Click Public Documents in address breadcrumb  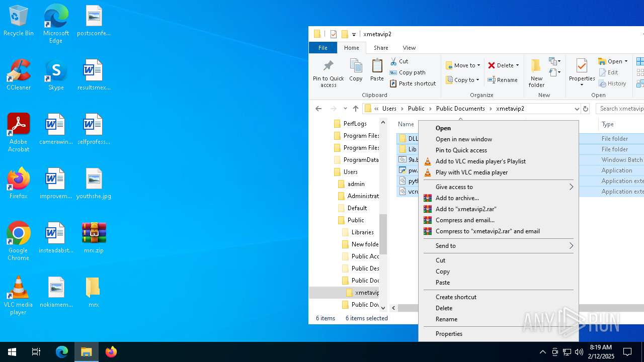tap(460, 109)
